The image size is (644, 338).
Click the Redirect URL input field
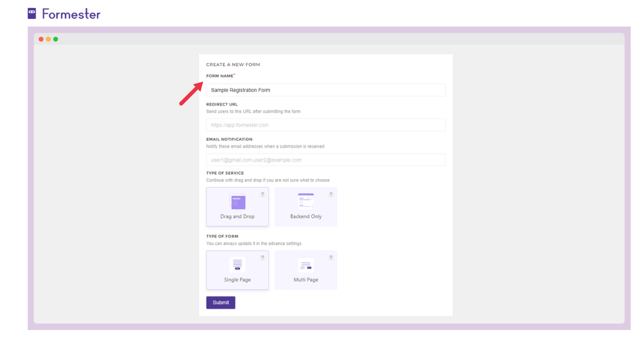325,124
